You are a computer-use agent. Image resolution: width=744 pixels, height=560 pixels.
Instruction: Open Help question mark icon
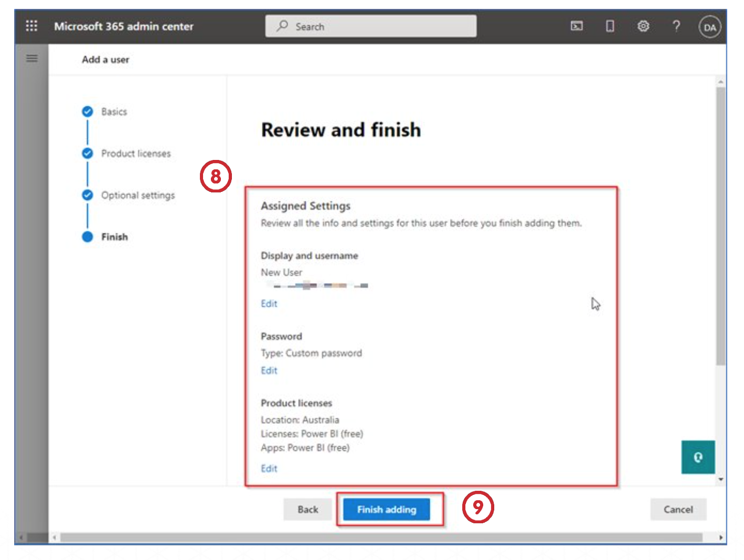[676, 26]
